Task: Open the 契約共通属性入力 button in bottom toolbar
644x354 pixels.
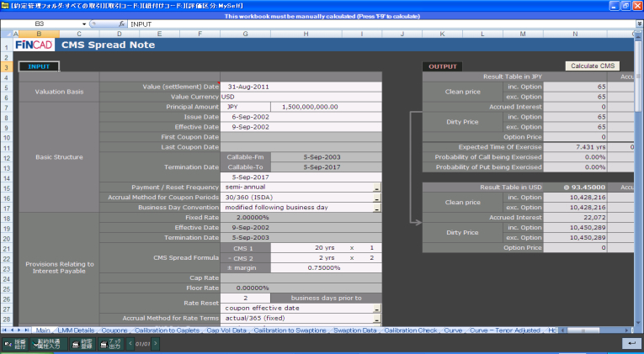Action: click(49, 344)
